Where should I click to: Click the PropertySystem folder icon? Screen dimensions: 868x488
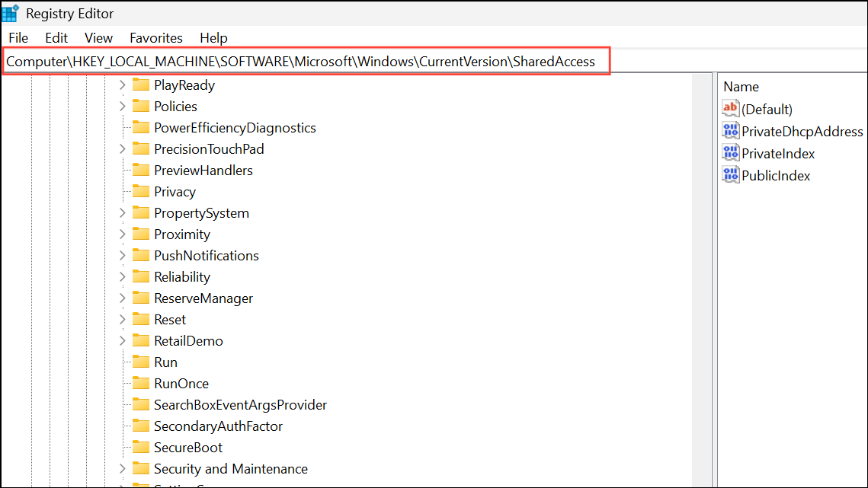point(141,212)
